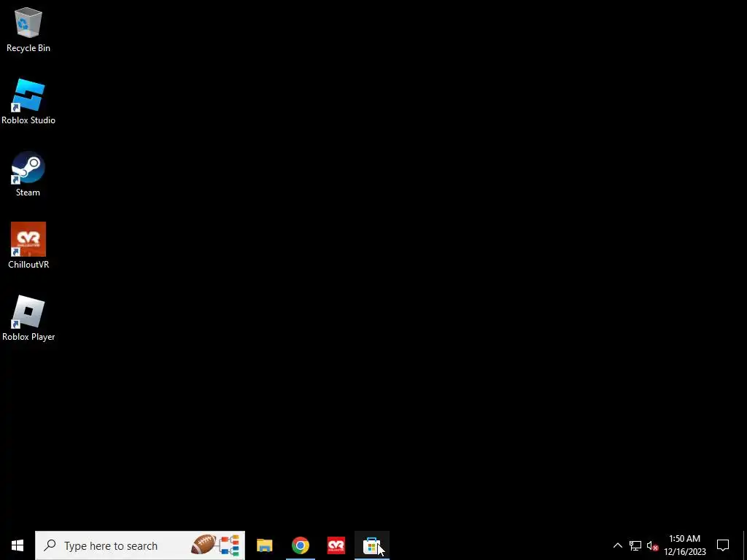This screenshot has height=560, width=747.
Task: Show hidden system tray icons
Action: point(617,545)
